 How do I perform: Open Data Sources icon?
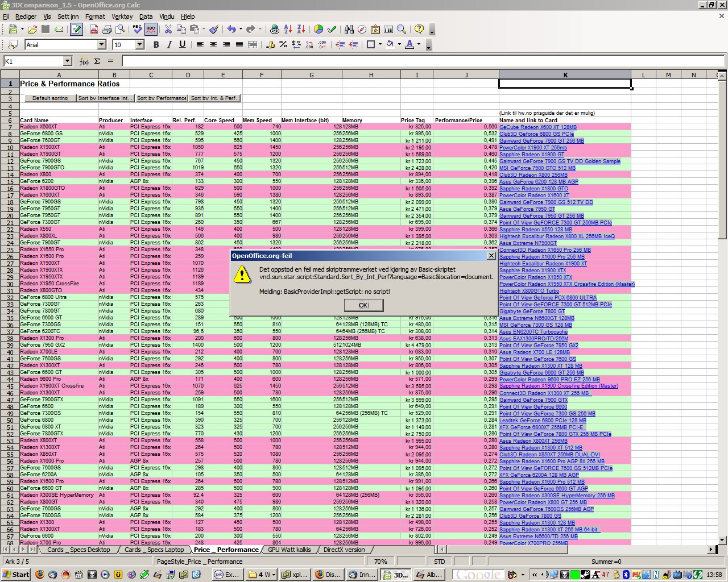[x=388, y=29]
